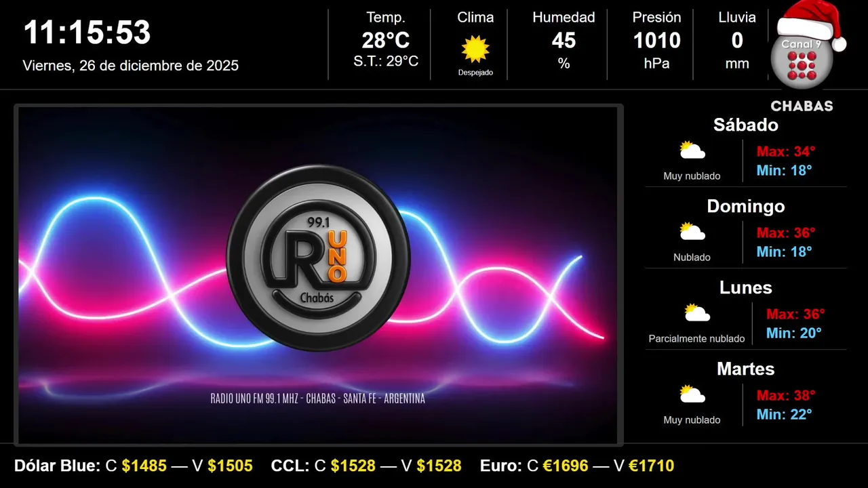This screenshot has width=868, height=488.
Task: Click the Lunes forecast heading
Action: tap(746, 287)
